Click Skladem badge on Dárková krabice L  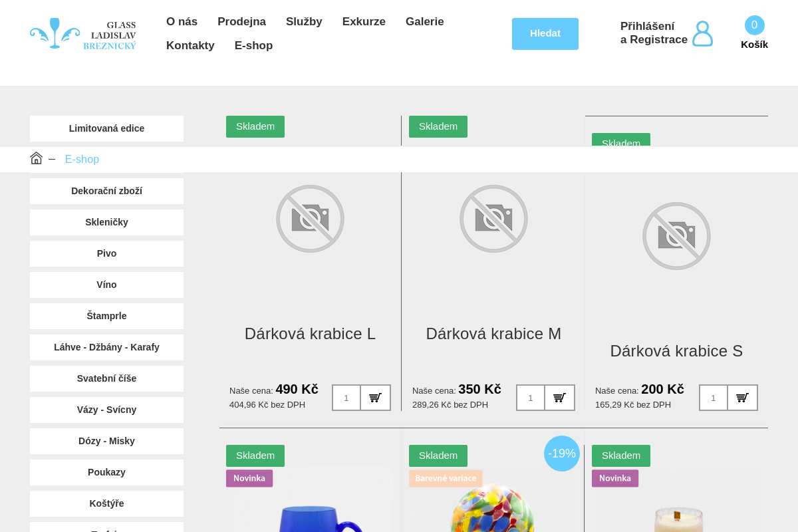(x=255, y=126)
